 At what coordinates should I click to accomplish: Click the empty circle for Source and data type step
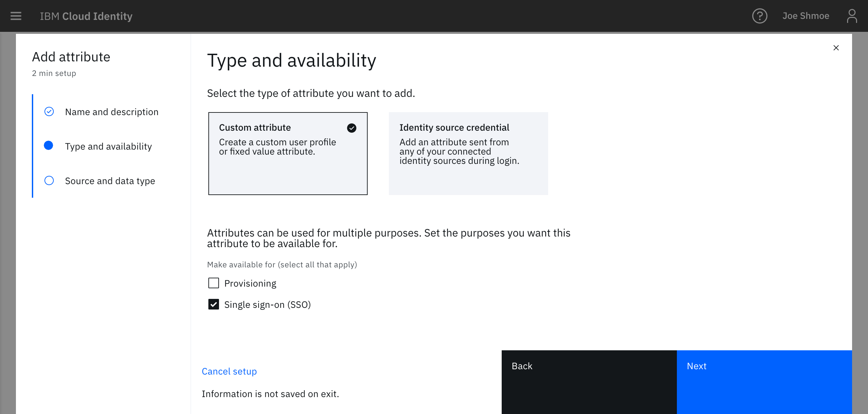click(x=49, y=180)
